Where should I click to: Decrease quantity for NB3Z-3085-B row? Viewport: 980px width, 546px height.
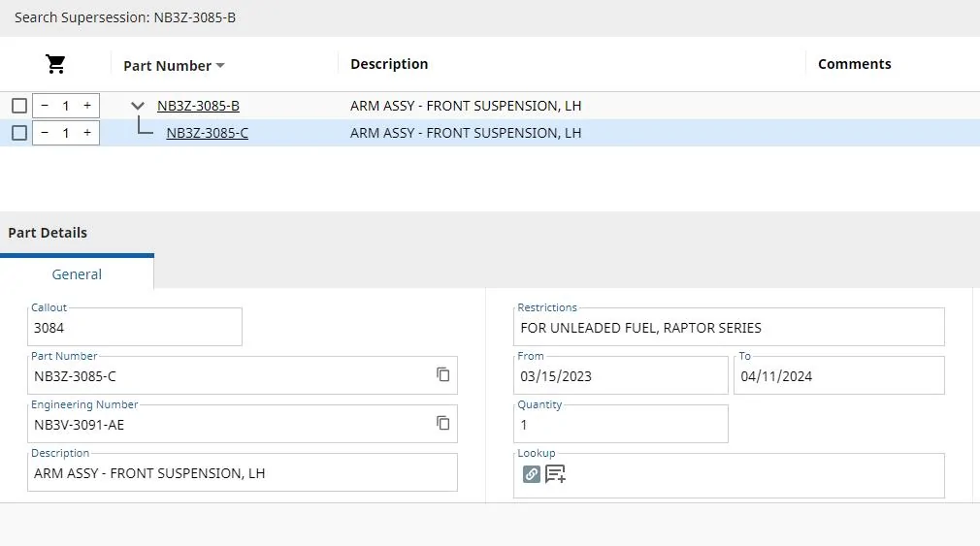45,106
